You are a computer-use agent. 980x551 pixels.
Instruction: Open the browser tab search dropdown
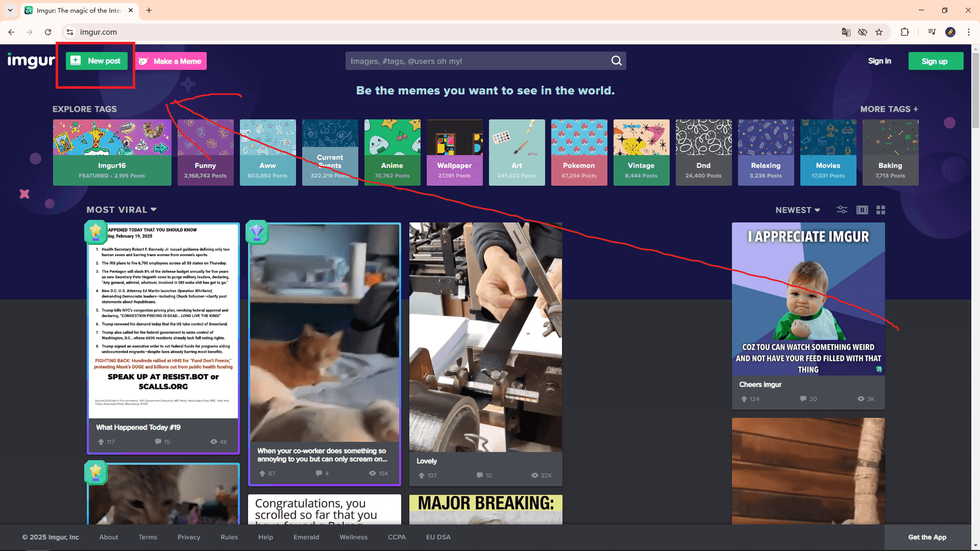pos(10,10)
